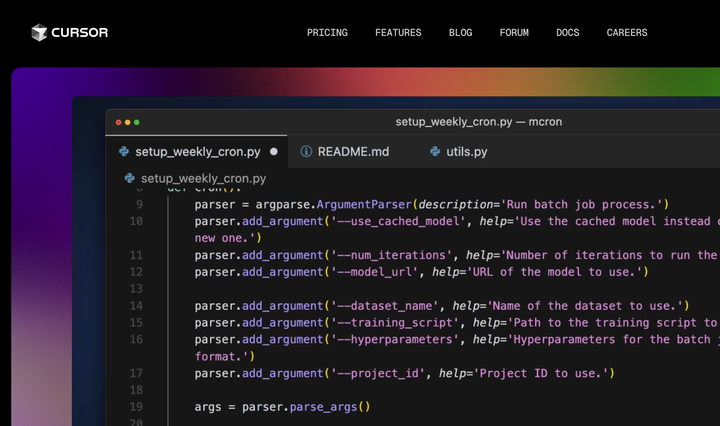The image size is (720, 426).
Task: Click line number 19 in the gutter
Action: (136, 407)
